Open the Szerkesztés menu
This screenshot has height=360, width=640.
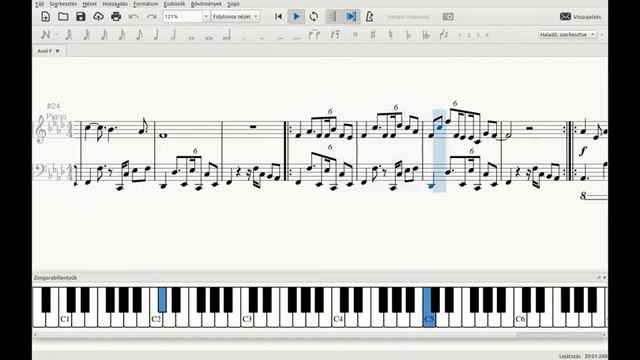(63, 4)
